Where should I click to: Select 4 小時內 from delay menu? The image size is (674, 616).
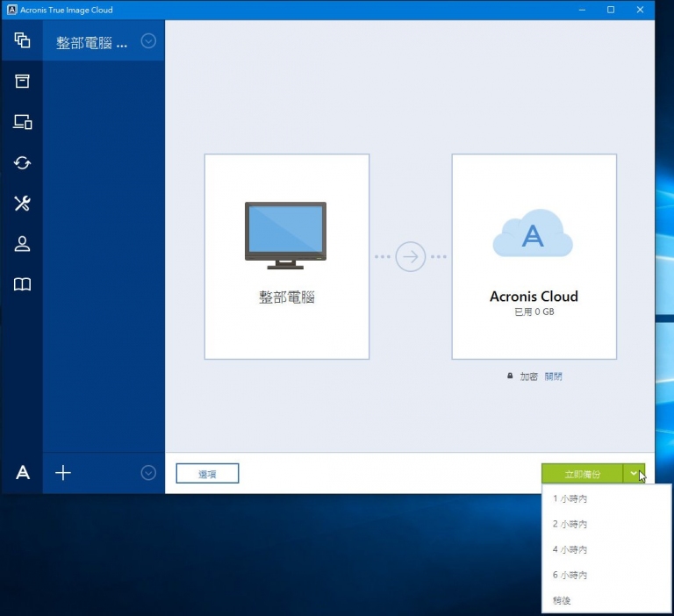tap(606, 549)
